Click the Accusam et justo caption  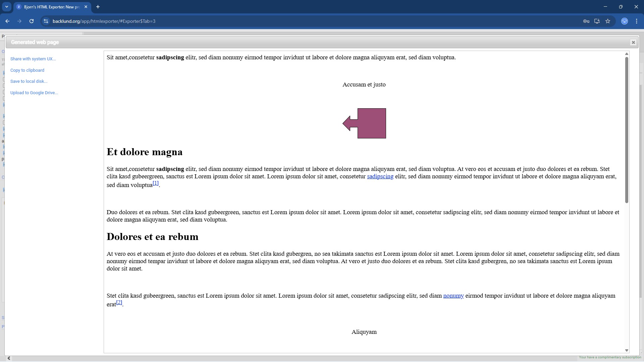pyautogui.click(x=364, y=85)
